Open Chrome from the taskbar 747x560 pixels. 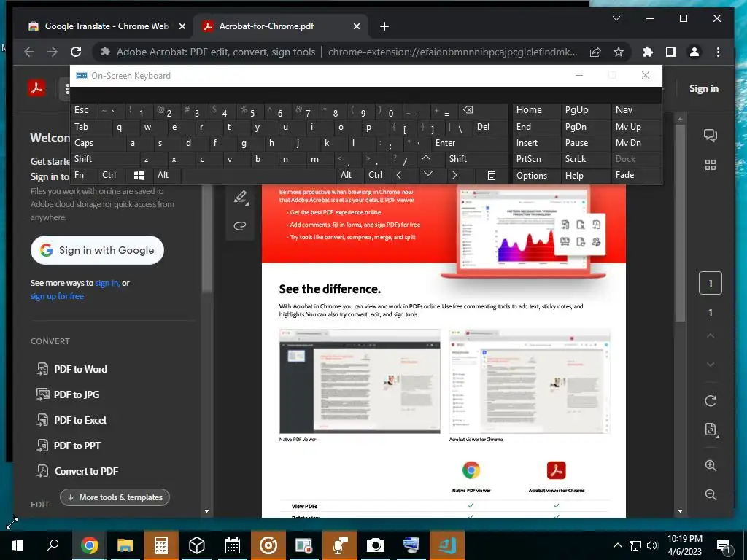point(90,545)
